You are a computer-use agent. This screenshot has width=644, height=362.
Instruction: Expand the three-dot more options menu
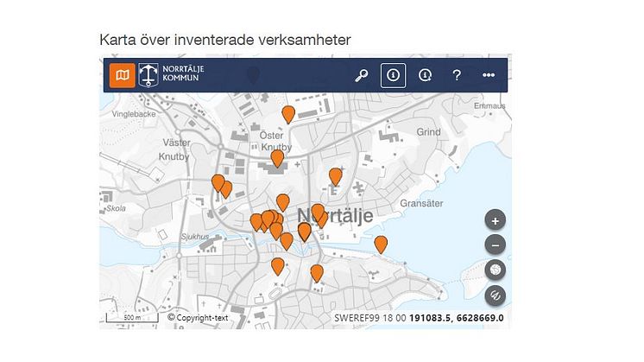tap(489, 76)
